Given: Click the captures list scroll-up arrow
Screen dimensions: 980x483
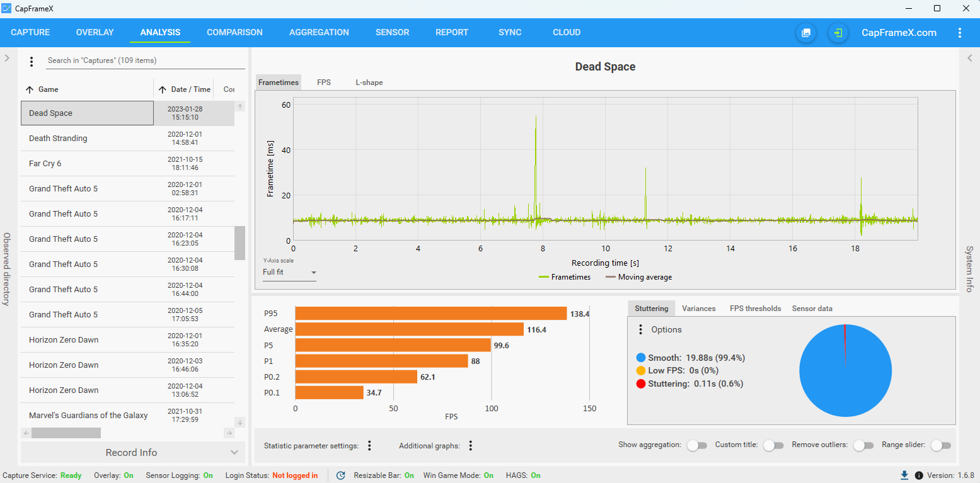Looking at the screenshot, I should (240, 106).
